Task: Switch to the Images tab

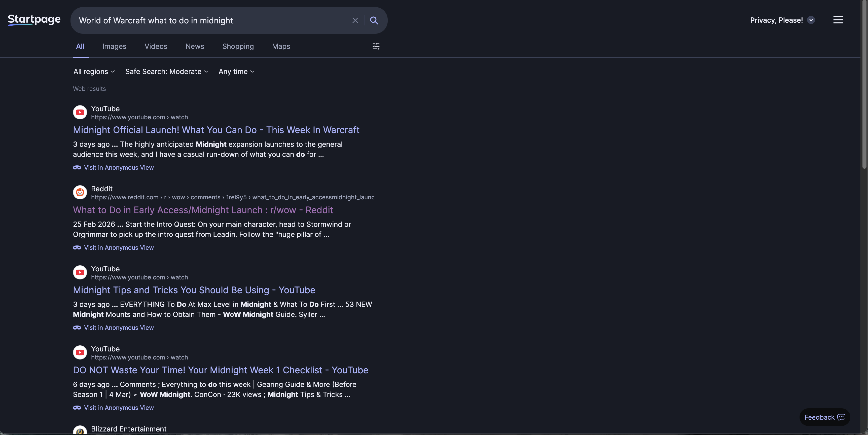Action: 114,47
